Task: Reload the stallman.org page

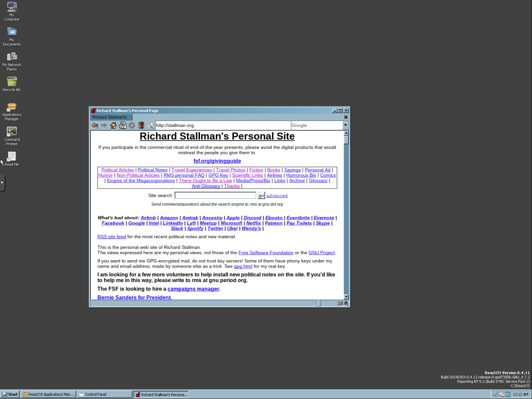Action: (123, 125)
